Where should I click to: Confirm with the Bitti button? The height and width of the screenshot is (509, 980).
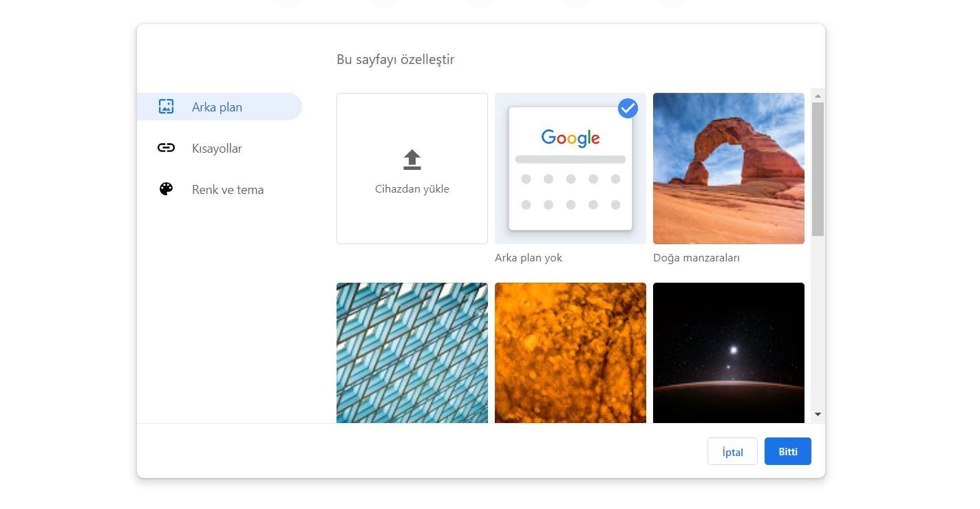[787, 451]
